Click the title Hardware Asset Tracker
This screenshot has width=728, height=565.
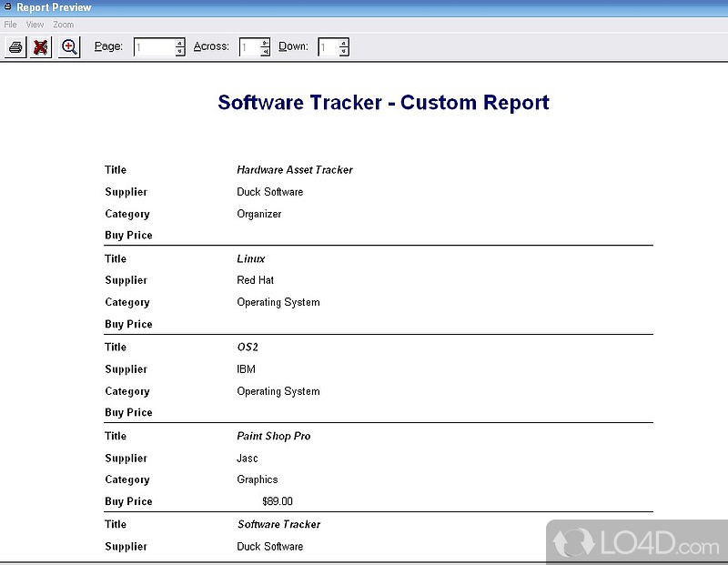click(295, 170)
